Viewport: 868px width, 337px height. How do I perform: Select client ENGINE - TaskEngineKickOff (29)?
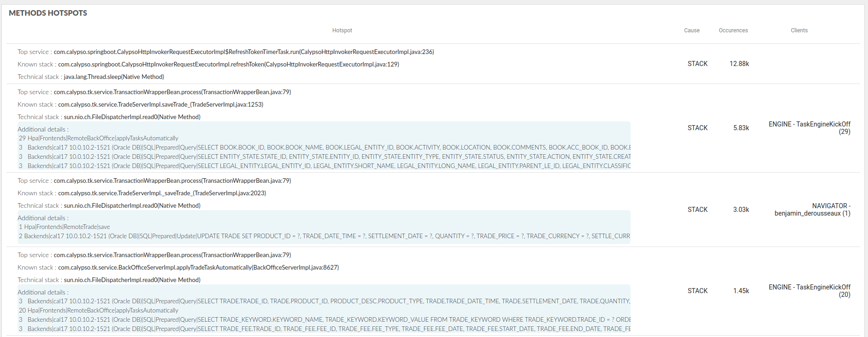click(809, 128)
